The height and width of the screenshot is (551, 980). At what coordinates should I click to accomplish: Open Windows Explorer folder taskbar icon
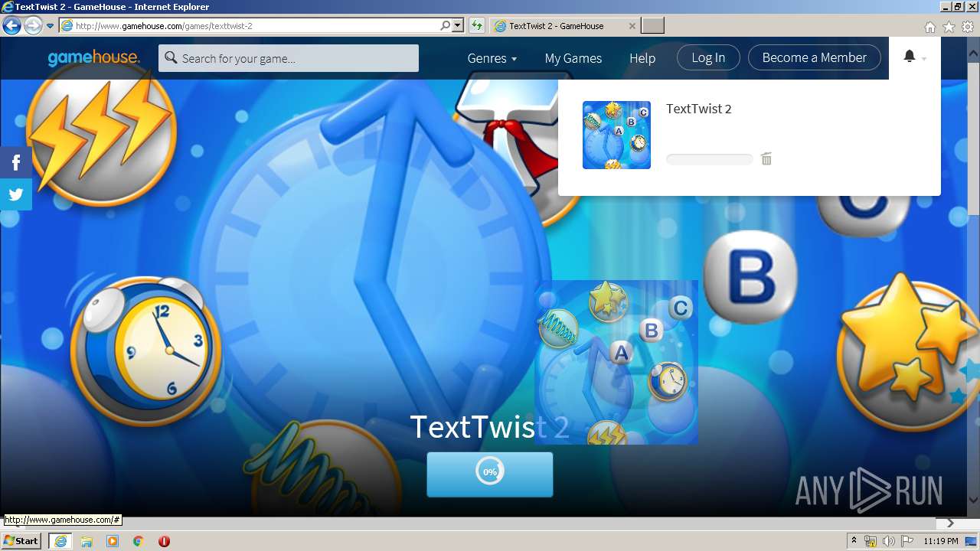(87, 541)
